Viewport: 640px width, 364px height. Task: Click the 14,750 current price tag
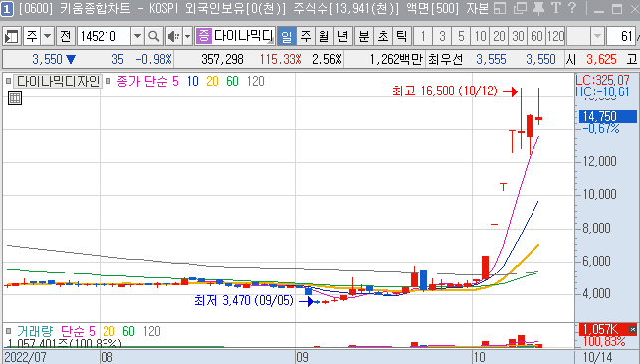pyautogui.click(x=608, y=117)
